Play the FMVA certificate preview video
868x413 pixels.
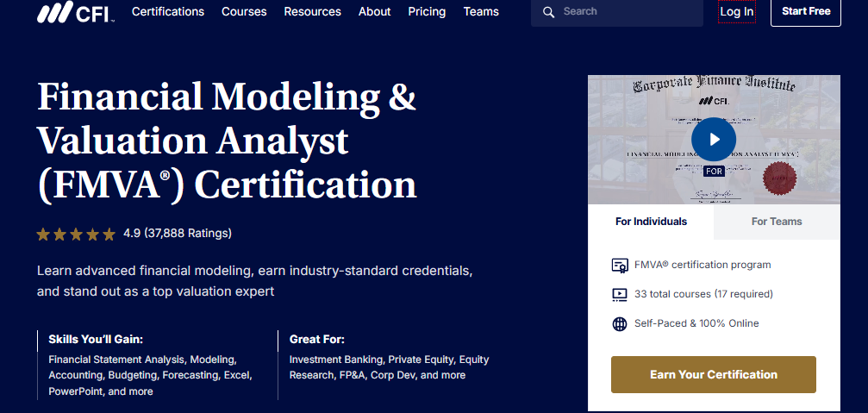pyautogui.click(x=713, y=139)
